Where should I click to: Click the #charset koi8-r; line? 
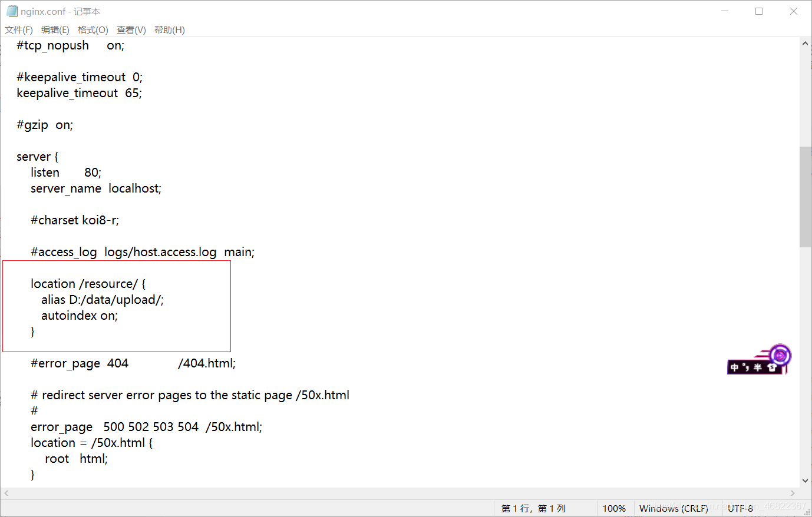tap(75, 221)
